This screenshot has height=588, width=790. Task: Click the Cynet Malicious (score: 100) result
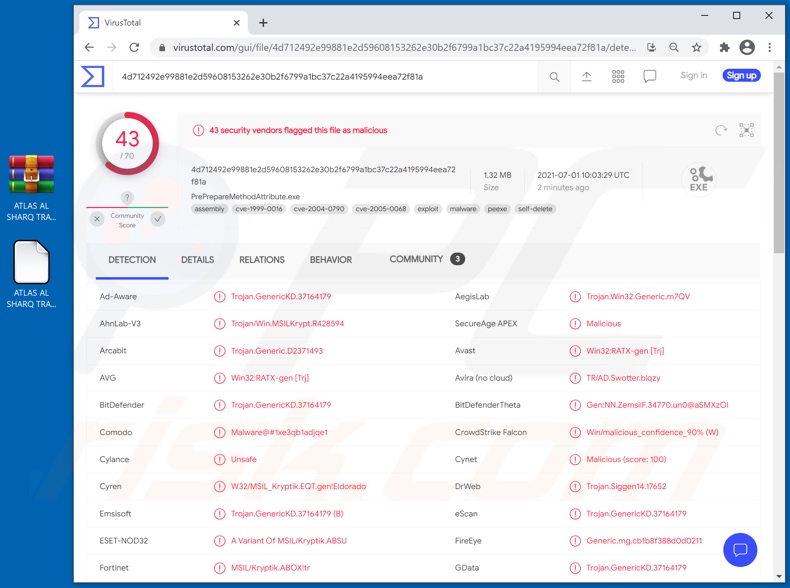pos(626,460)
